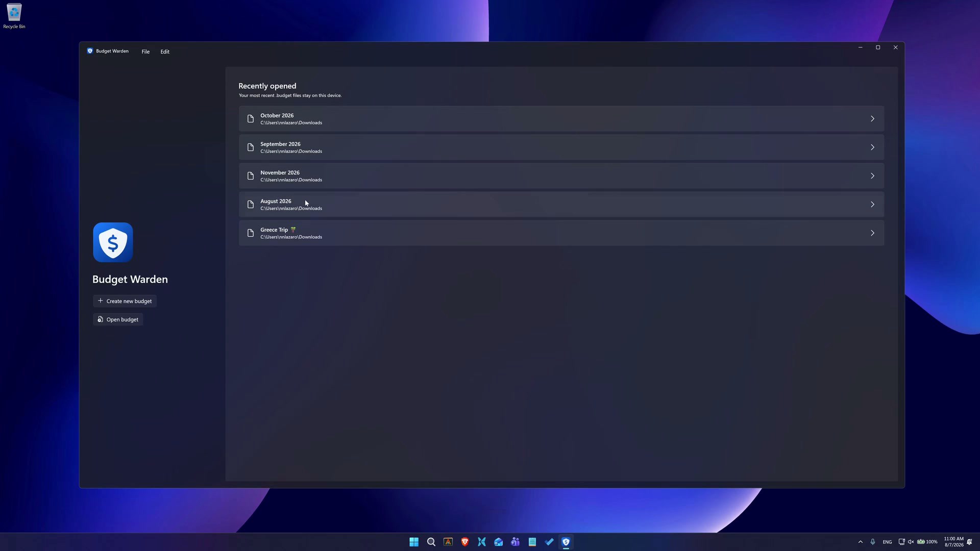Viewport: 980px width, 551px height.
Task: Click the network icon in system tray
Action: [902, 542]
